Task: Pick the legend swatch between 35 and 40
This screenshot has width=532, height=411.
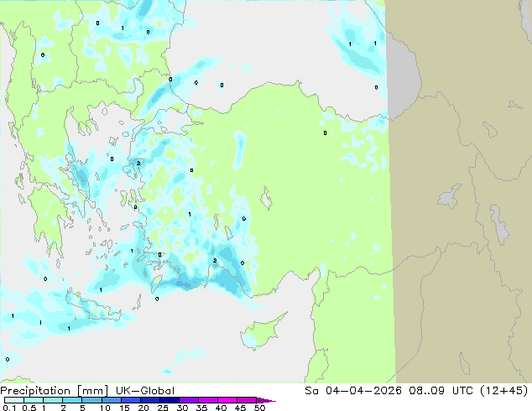Action: (207, 400)
